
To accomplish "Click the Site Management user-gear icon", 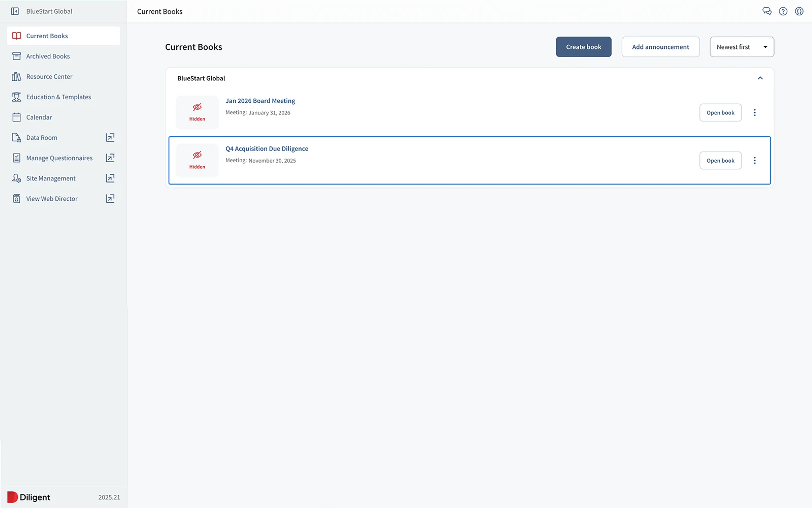I will (16, 178).
